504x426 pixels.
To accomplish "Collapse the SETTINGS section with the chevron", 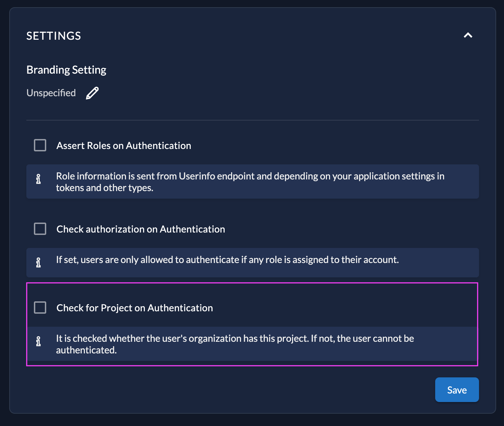I will (468, 35).
